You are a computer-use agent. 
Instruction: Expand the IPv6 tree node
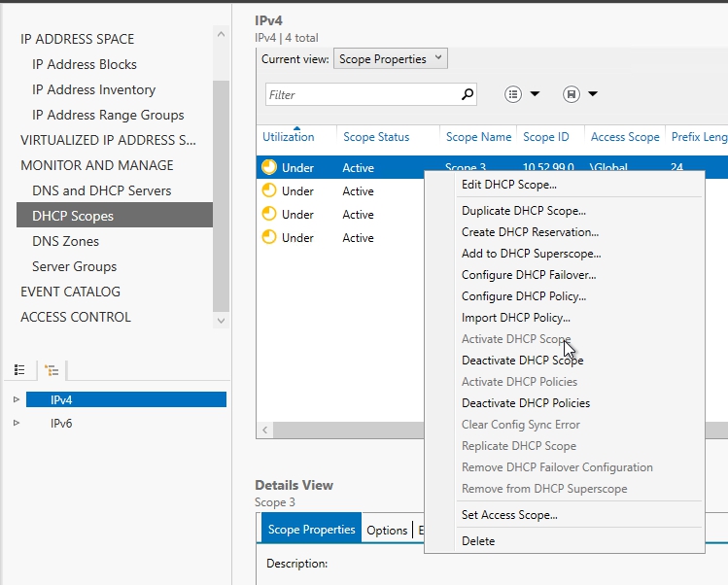pos(16,423)
